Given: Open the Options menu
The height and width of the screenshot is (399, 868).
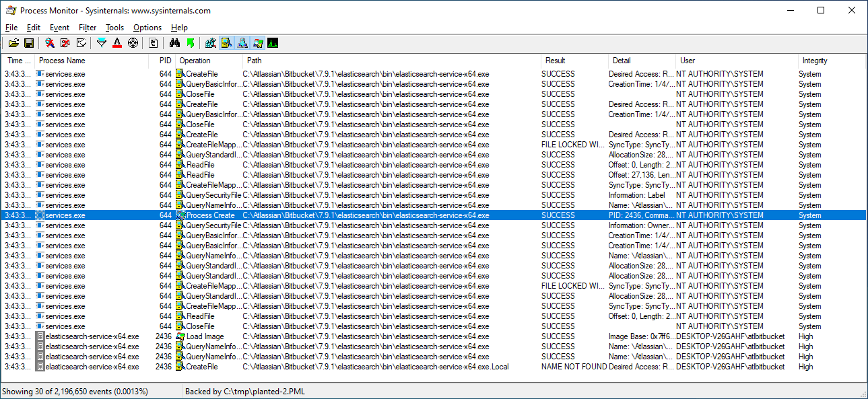Looking at the screenshot, I should [147, 28].
